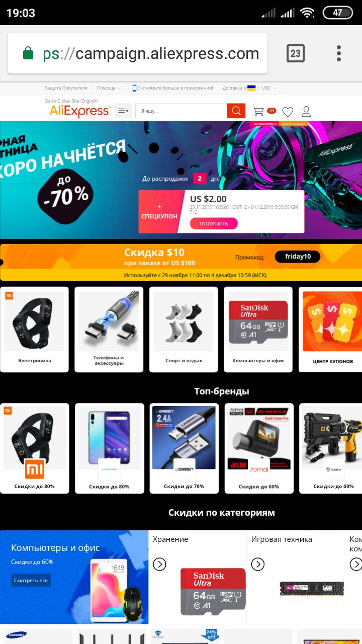This screenshot has height=644, width=362.
Task: Click the ПОЛУЧИТЬ coupon button
Action: [214, 223]
